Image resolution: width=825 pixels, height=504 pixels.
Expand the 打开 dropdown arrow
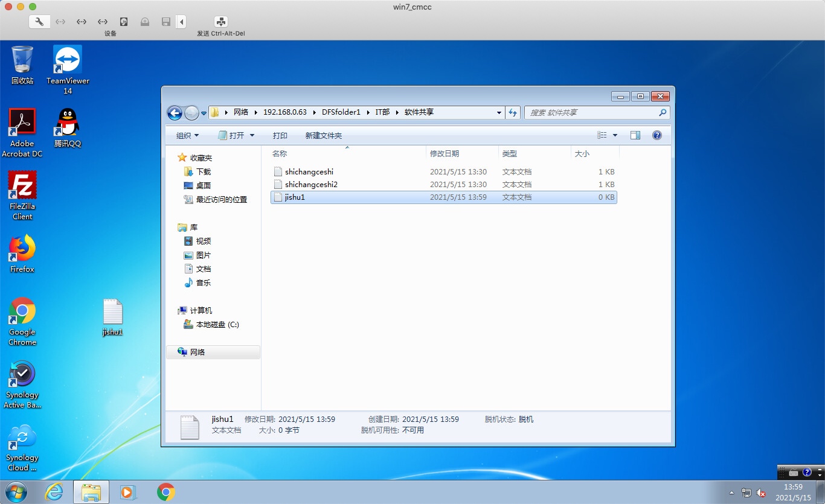pyautogui.click(x=252, y=135)
